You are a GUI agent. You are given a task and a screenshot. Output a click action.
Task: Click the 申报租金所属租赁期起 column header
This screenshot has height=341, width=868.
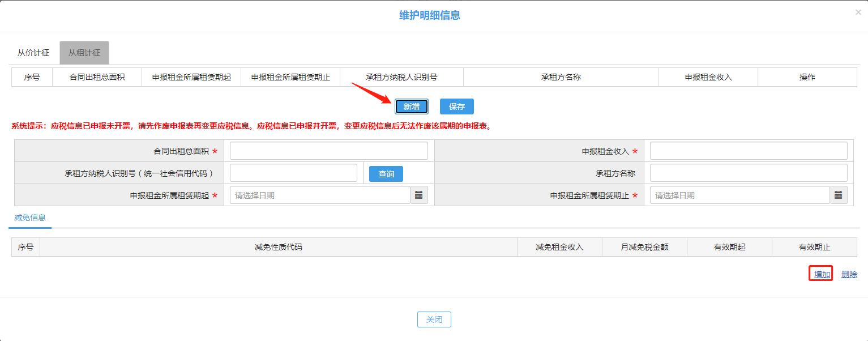(191, 77)
